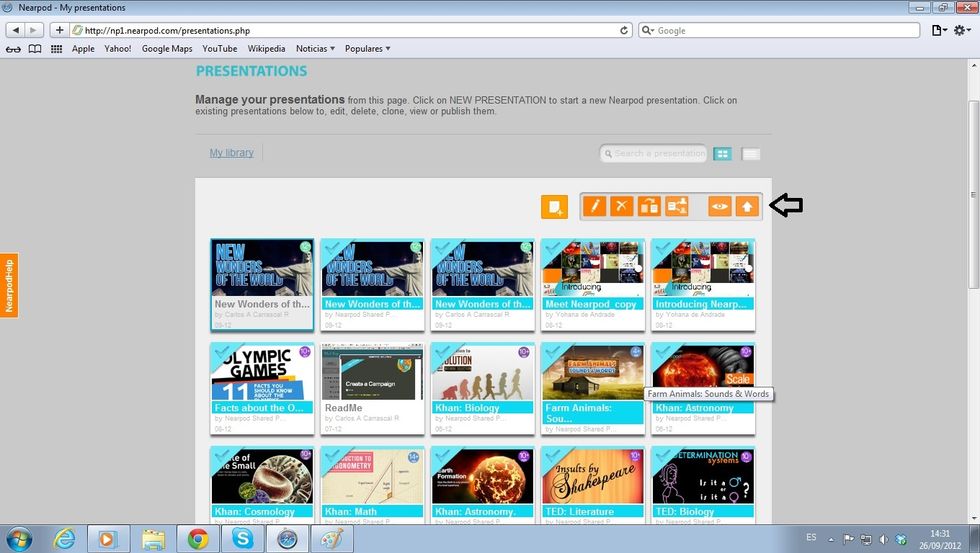
Task: Open Google Chrome from taskbar
Action: pos(198,538)
